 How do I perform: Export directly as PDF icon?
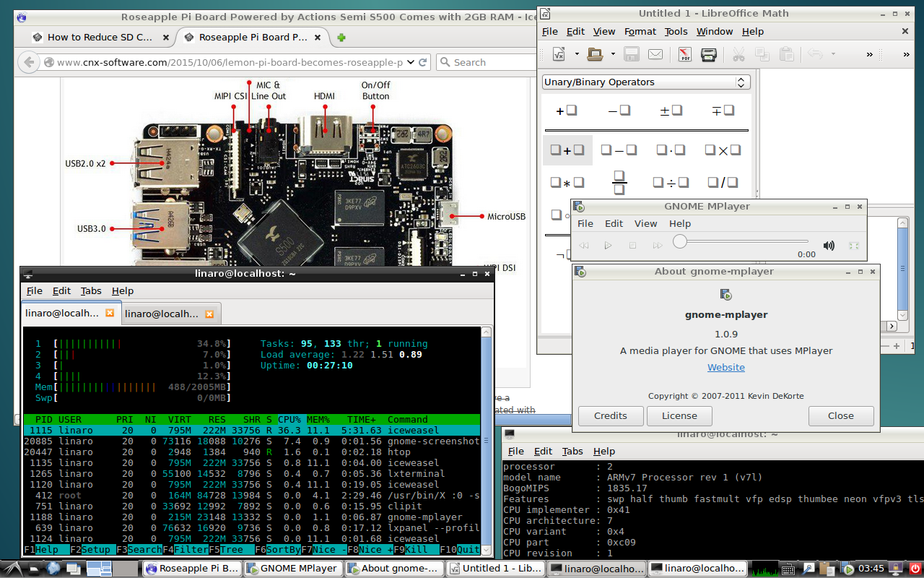point(684,54)
